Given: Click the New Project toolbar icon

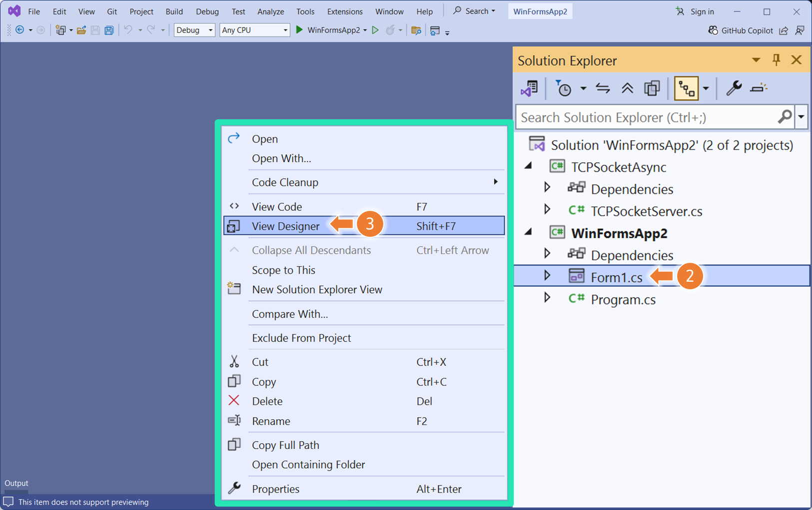Looking at the screenshot, I should tap(60, 30).
